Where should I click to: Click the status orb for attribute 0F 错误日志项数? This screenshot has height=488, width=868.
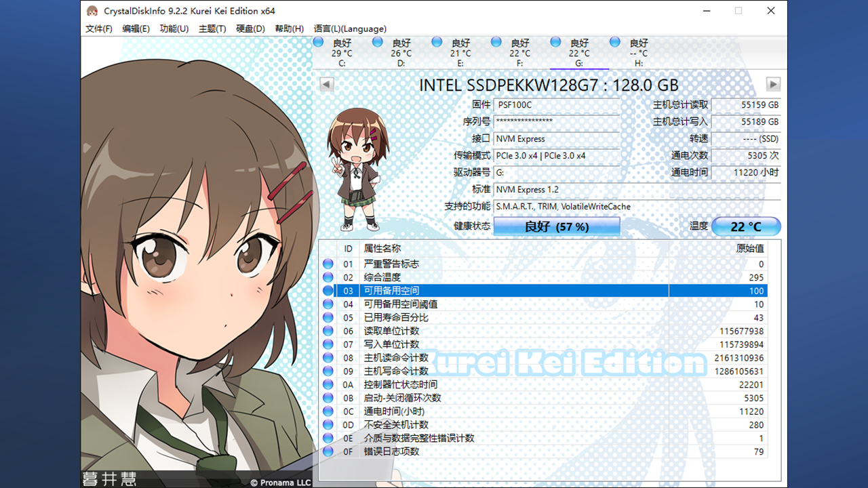(328, 451)
